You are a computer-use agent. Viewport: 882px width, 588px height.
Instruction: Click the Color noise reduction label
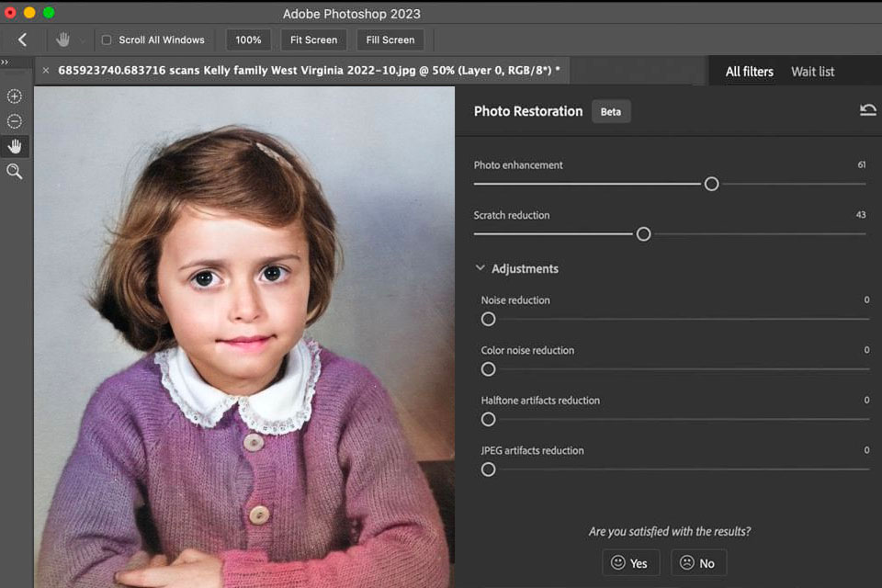pyautogui.click(x=527, y=350)
